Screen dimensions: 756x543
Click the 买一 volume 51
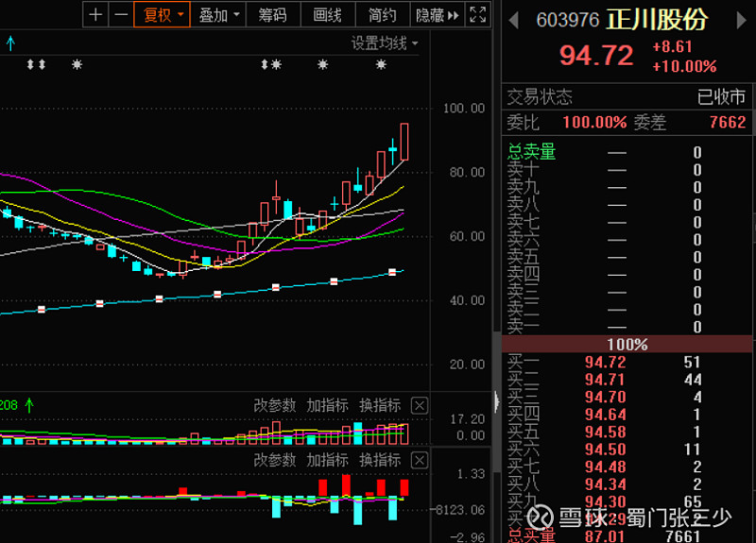tap(692, 362)
